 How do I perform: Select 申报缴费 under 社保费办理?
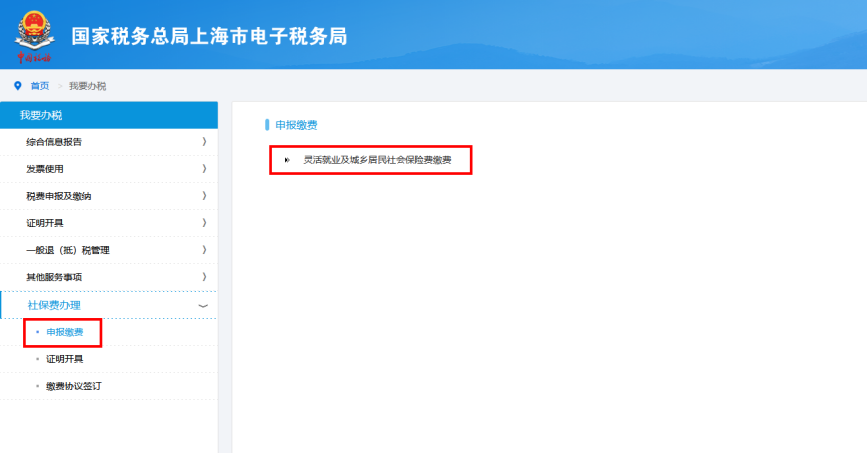[65, 332]
